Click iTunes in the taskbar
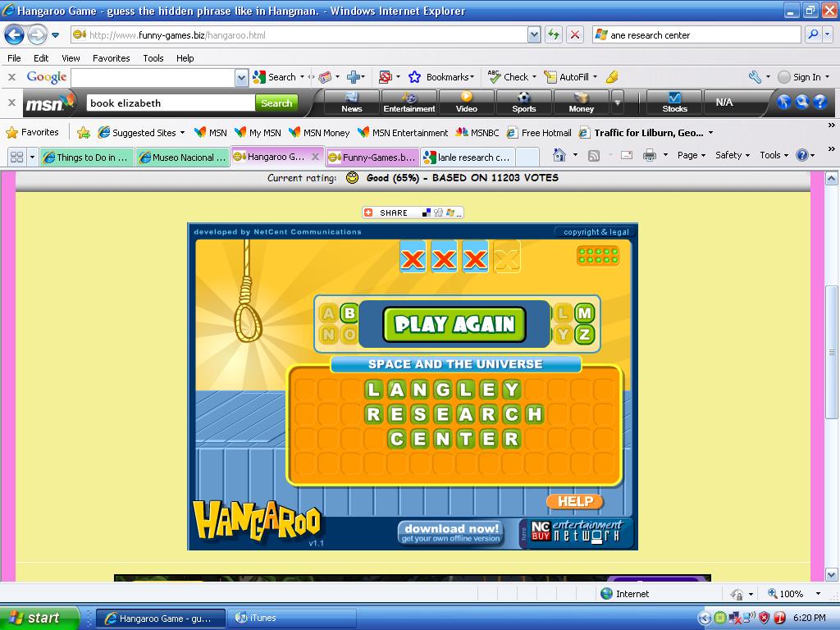 (293, 618)
